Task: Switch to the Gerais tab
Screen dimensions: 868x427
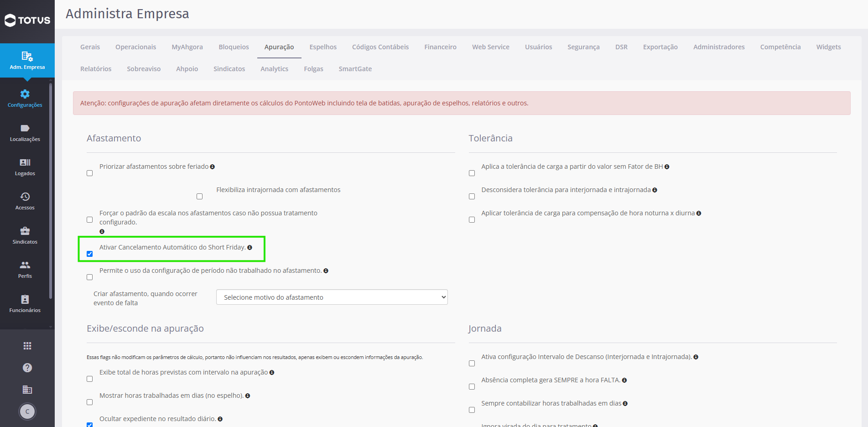Action: (90, 47)
